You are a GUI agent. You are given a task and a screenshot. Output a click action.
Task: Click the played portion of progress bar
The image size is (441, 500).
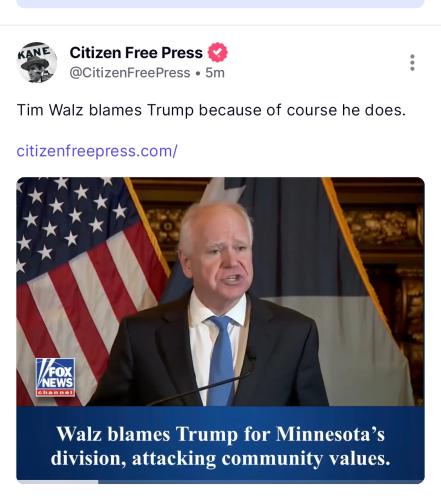57,482
